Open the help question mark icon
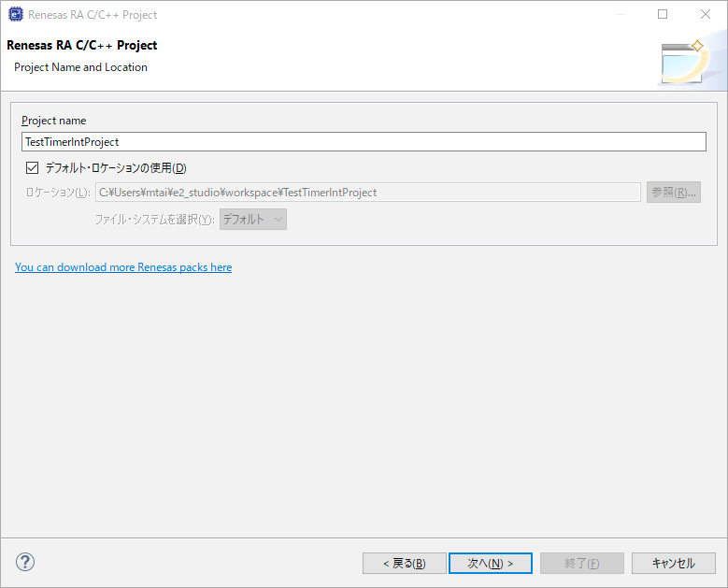Viewport: 728px width, 588px height. pyautogui.click(x=25, y=562)
